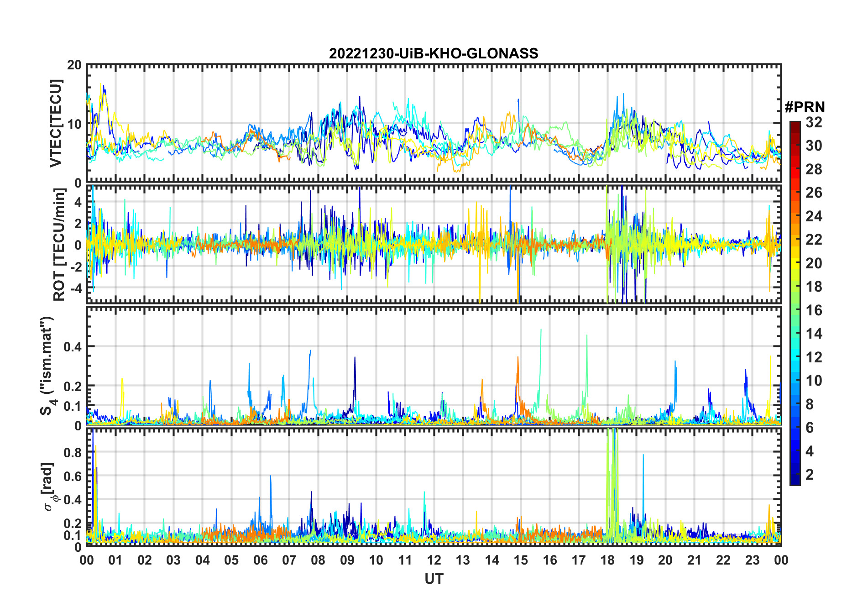
Task: Click colorbar tick label 18 beside the colorbar
Action: (x=814, y=287)
